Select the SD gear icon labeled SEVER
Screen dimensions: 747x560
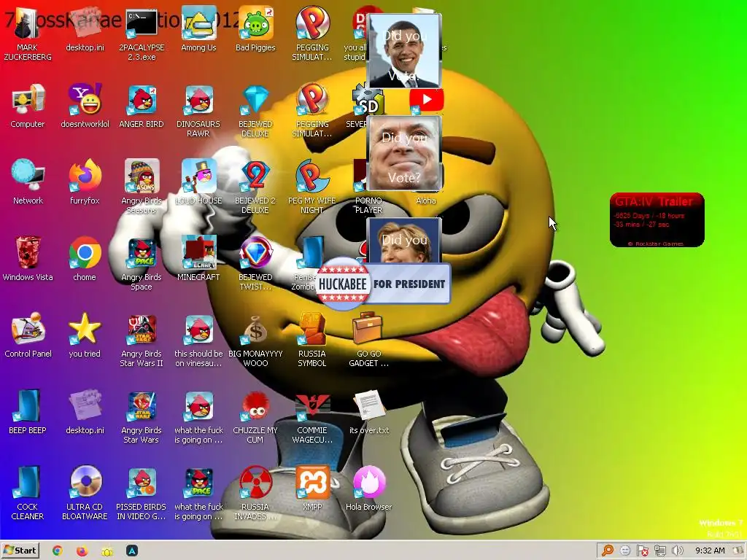pyautogui.click(x=368, y=101)
